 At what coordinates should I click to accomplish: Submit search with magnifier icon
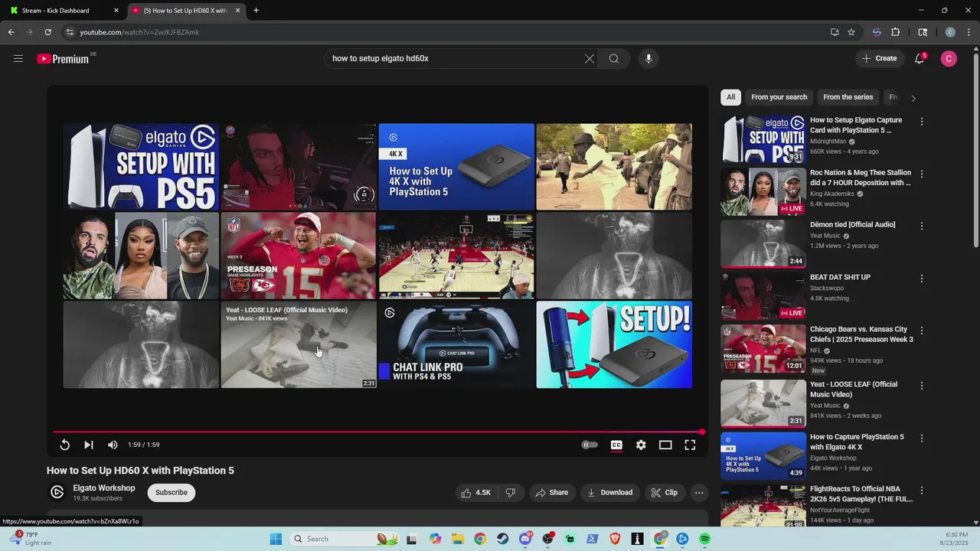coord(614,59)
